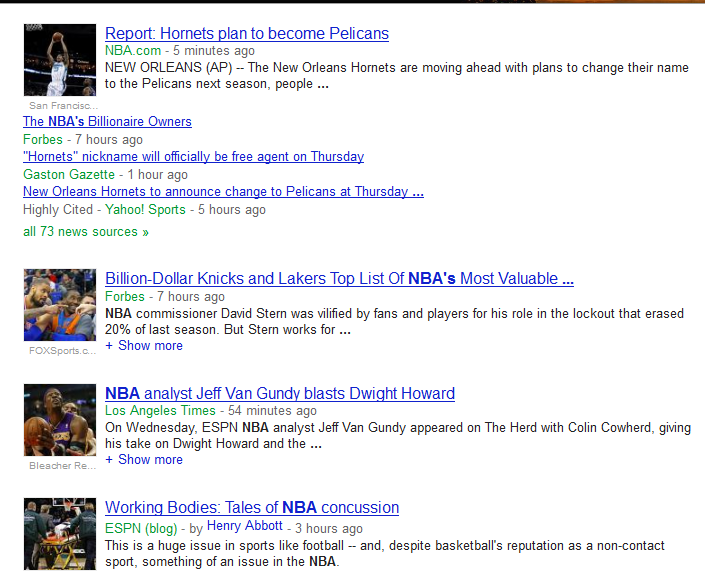Open 'The NBA's Billionaire Owners' link
The width and height of the screenshot is (705, 587).
tap(107, 121)
